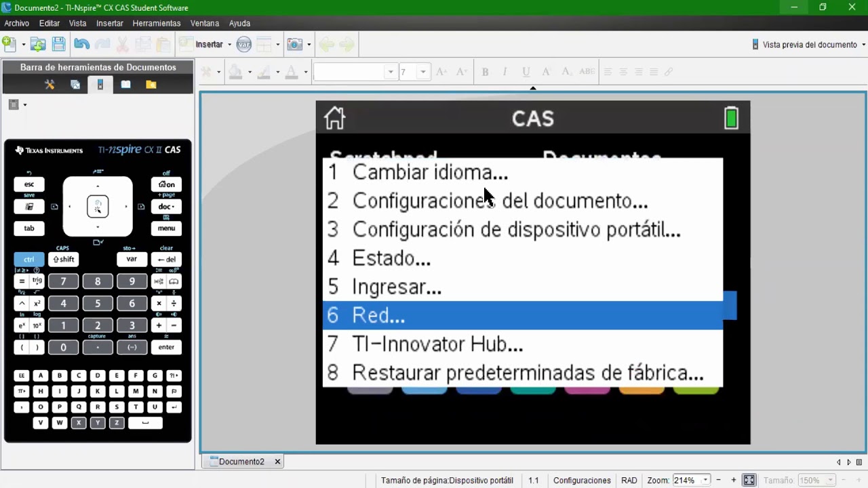The image size is (868, 488).
Task: Click the calculator's pi key
Action: coord(22,391)
